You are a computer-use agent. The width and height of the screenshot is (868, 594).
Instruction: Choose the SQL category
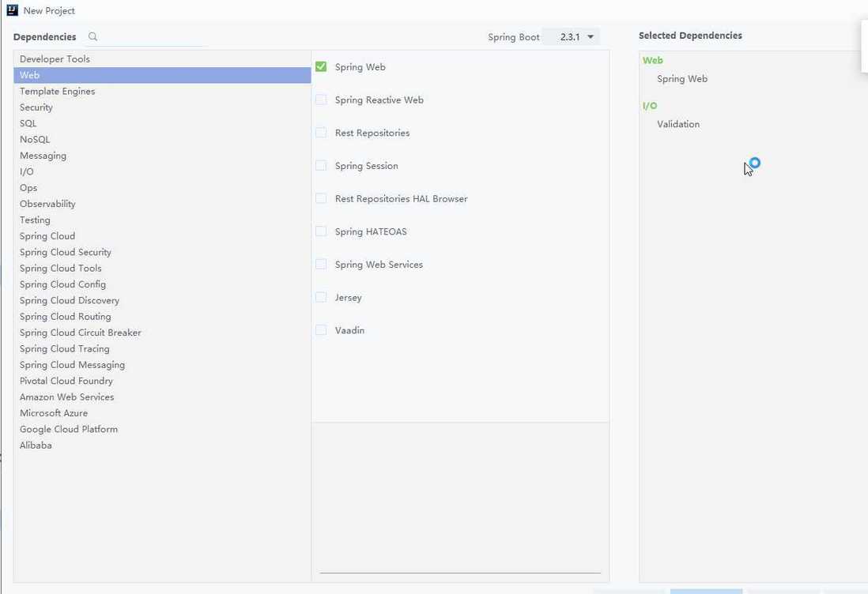coord(162,122)
